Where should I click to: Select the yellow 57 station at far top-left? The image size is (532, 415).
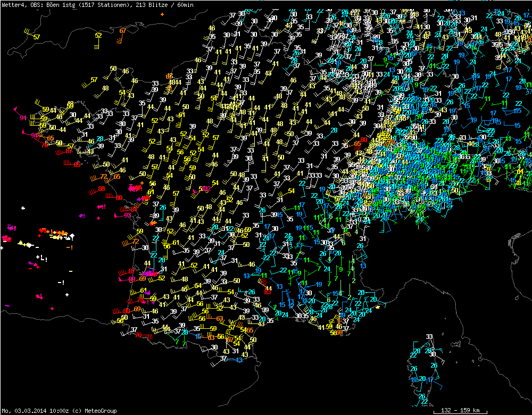coord(36,37)
